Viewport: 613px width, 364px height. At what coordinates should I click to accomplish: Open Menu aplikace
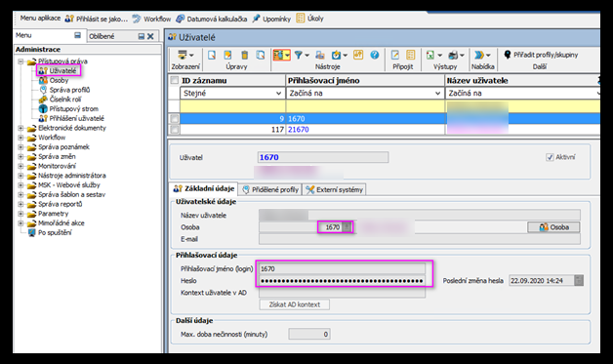click(x=40, y=18)
